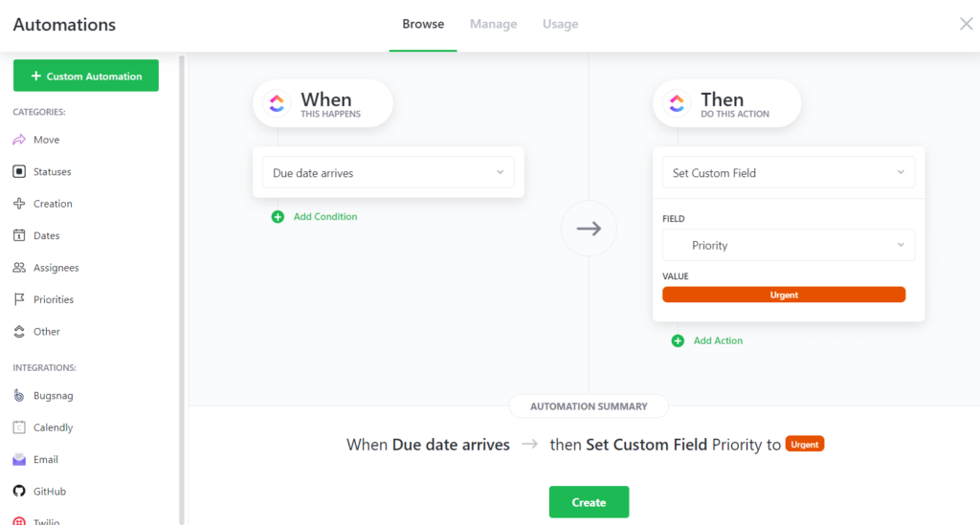The width and height of the screenshot is (980, 525).
Task: Click the Move category arrow icon
Action: coord(19,140)
